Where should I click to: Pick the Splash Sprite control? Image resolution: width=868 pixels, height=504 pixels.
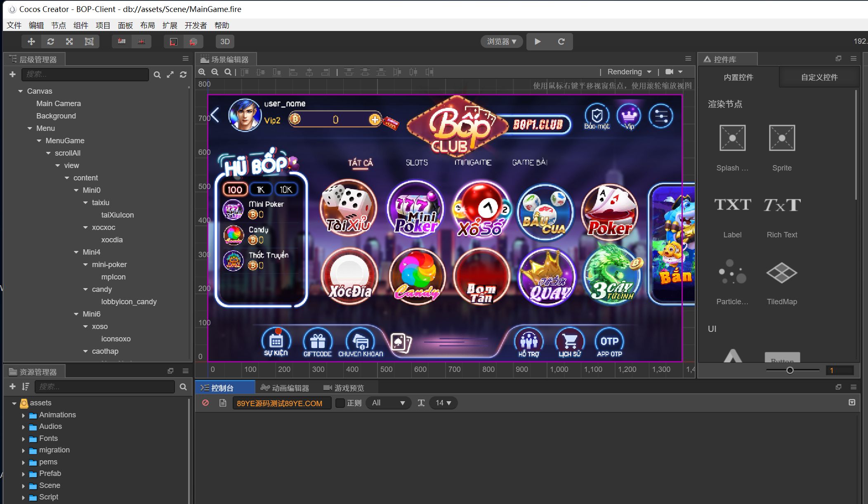[732, 148]
